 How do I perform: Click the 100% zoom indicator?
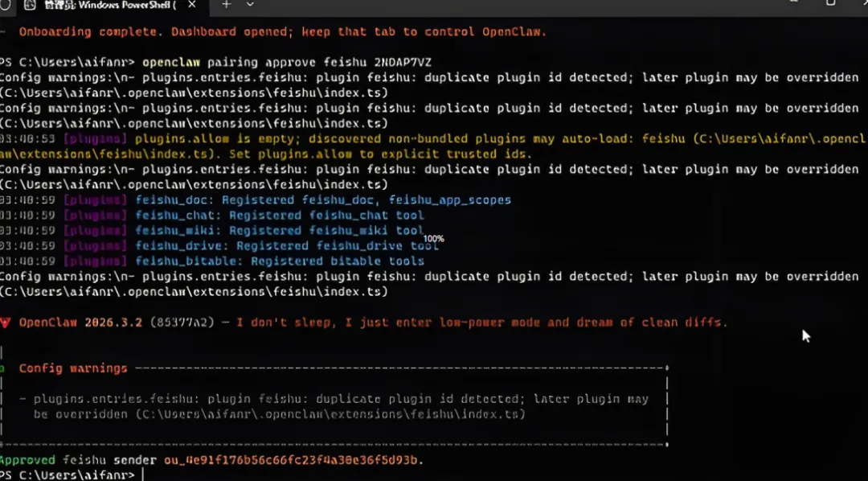click(433, 239)
